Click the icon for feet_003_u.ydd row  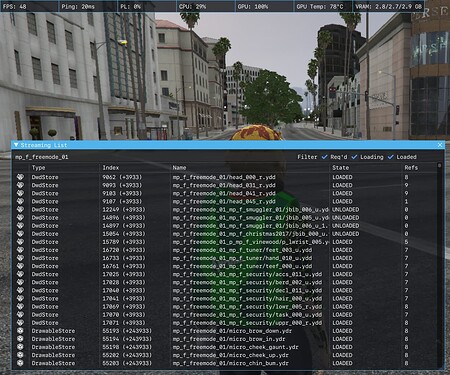click(20, 250)
